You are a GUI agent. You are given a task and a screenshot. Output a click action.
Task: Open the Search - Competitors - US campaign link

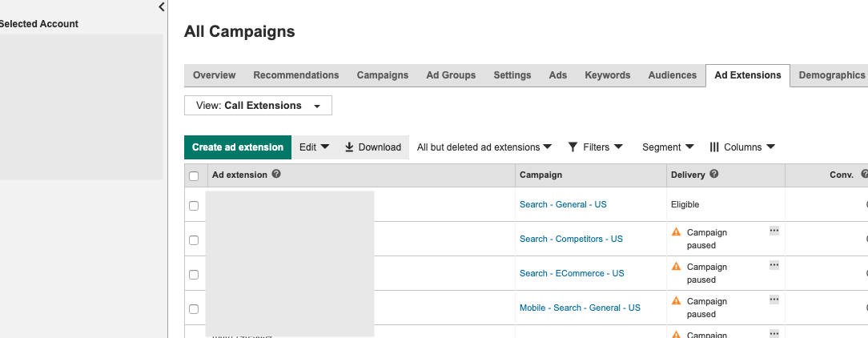point(571,239)
